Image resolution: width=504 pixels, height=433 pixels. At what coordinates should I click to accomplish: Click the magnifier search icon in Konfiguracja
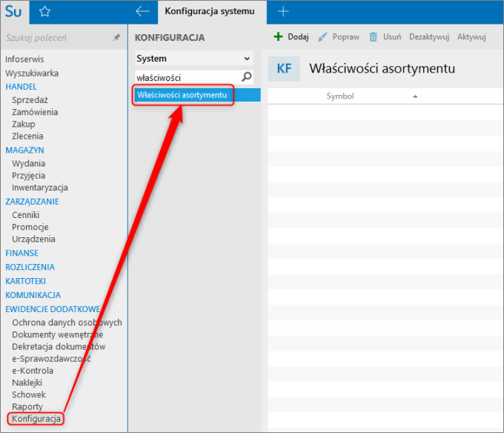point(247,77)
